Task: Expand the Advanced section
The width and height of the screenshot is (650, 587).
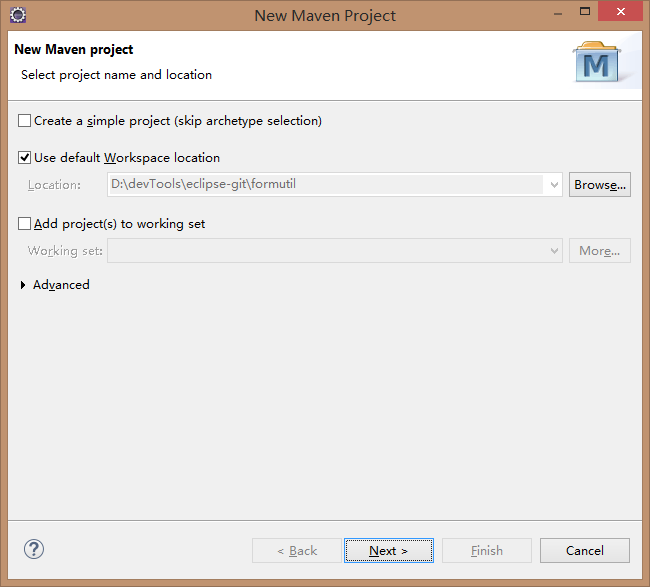Action: (x=23, y=285)
